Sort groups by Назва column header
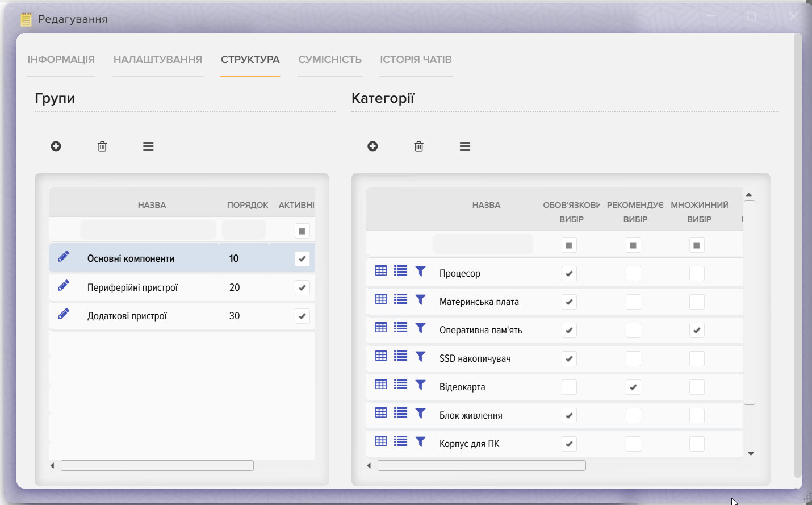This screenshot has width=812, height=505. [x=152, y=205]
